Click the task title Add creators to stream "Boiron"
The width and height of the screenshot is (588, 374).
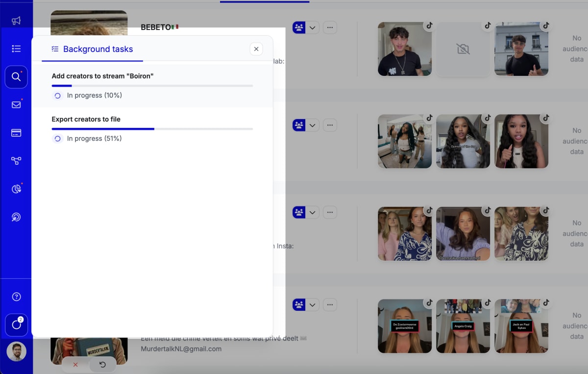[102, 76]
